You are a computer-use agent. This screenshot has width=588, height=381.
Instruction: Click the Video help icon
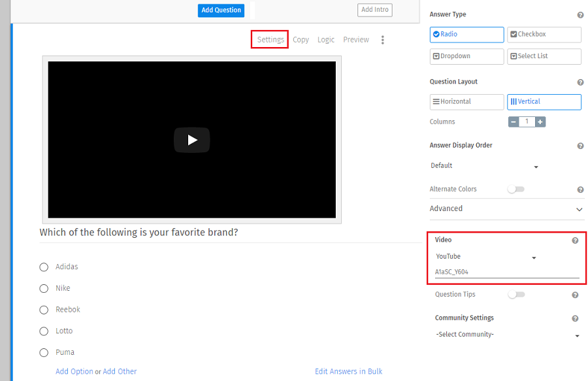point(575,240)
